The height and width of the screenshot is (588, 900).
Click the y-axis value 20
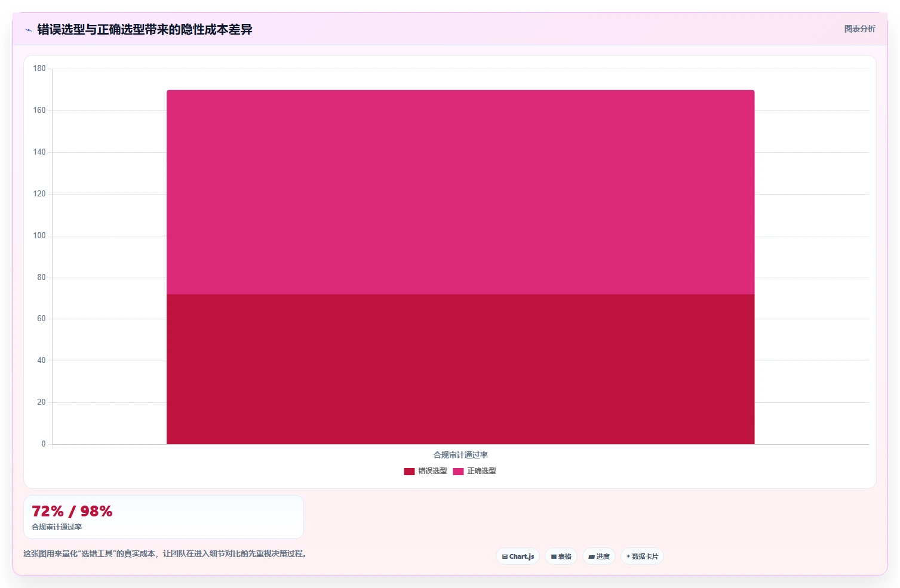click(x=41, y=402)
